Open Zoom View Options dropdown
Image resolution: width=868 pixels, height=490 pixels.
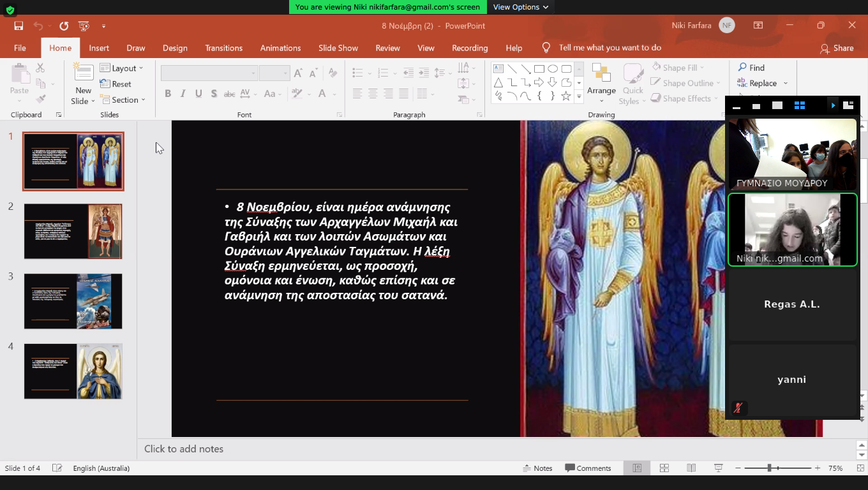point(521,7)
